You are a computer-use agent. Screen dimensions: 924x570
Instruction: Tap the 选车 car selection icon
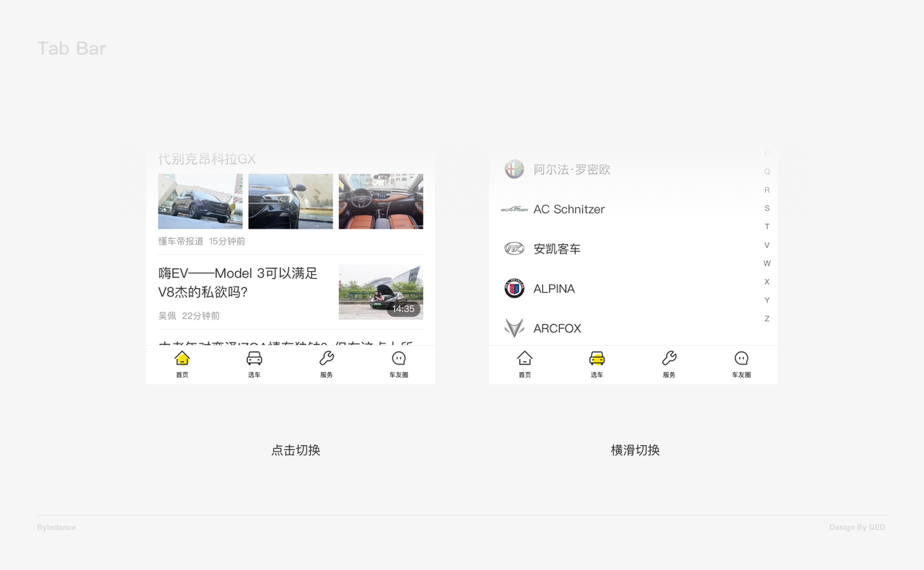pyautogui.click(x=254, y=358)
